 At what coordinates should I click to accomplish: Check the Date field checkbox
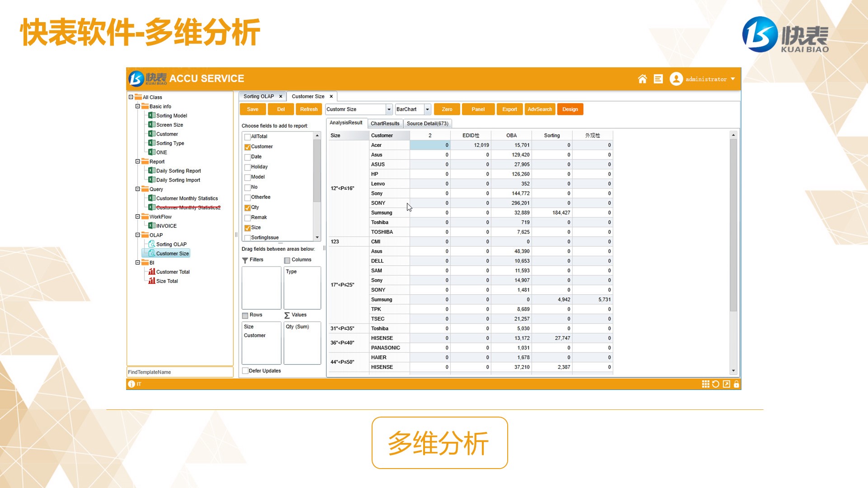pyautogui.click(x=247, y=157)
